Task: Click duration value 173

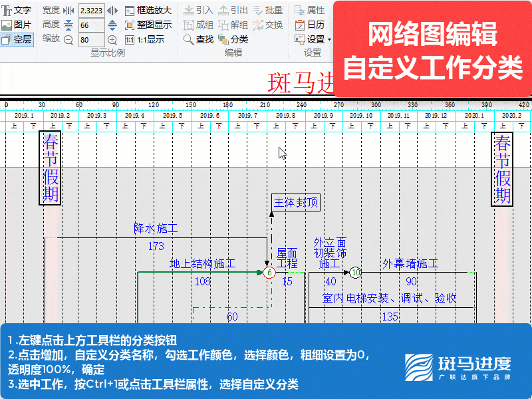Action: (156, 246)
